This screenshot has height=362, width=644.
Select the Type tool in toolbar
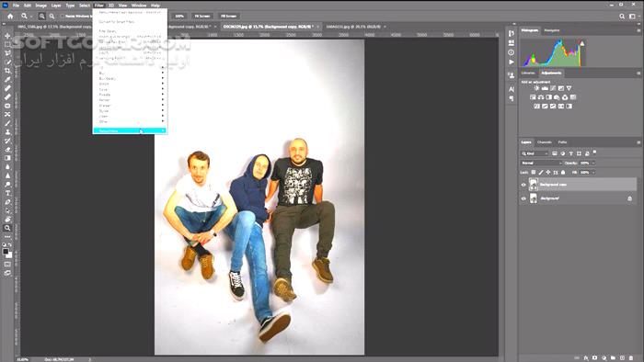[7, 193]
